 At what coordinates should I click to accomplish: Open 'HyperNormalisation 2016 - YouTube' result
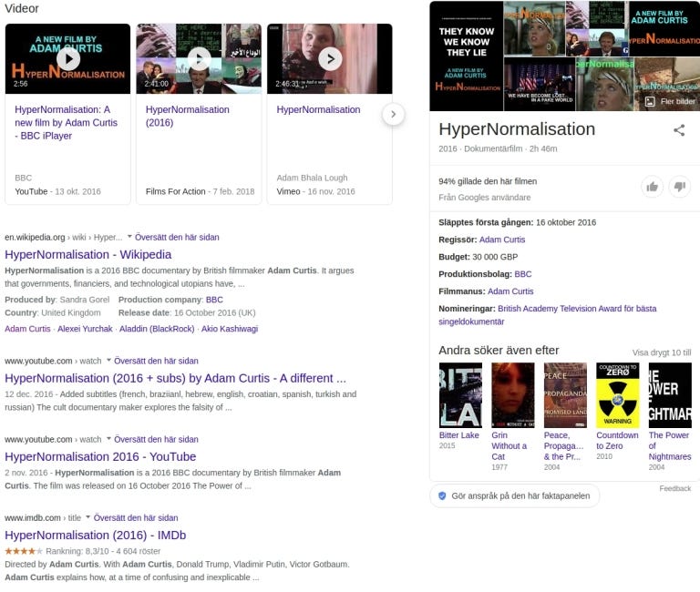click(100, 456)
